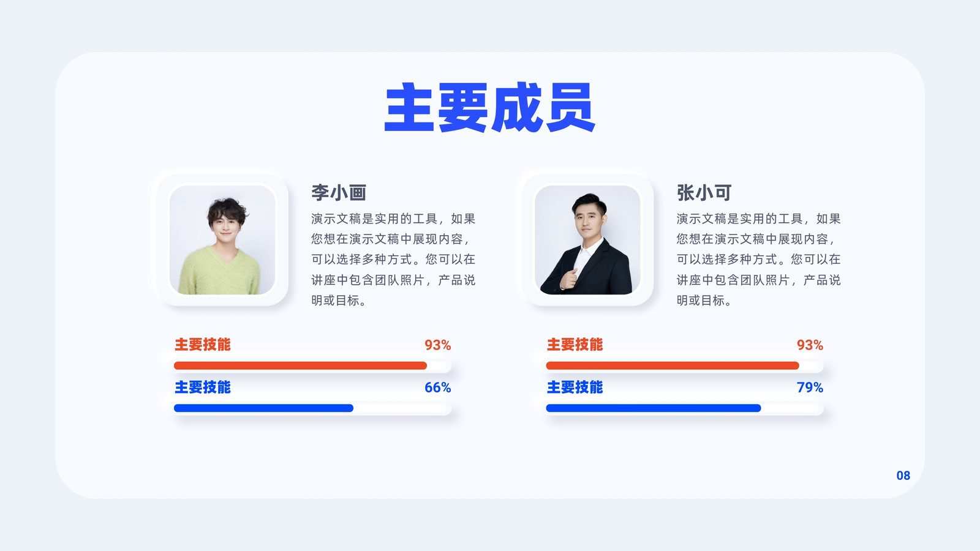Click the blue 79% progress bar
The height and width of the screenshot is (551, 980).
point(685,408)
